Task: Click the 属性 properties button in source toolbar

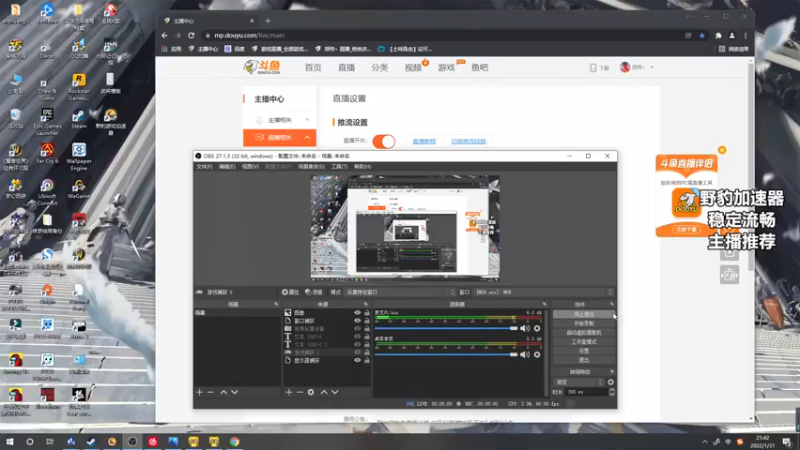Action: pos(290,292)
